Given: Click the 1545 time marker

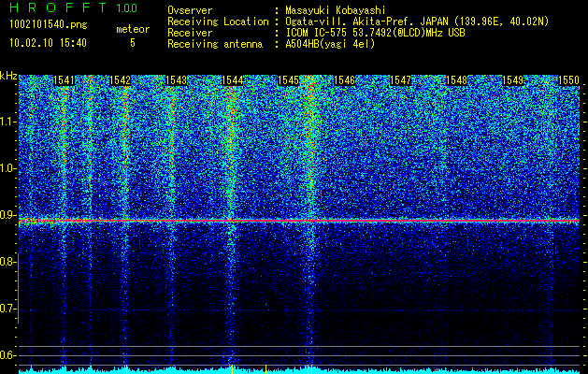Looking at the screenshot, I should [x=288, y=80].
